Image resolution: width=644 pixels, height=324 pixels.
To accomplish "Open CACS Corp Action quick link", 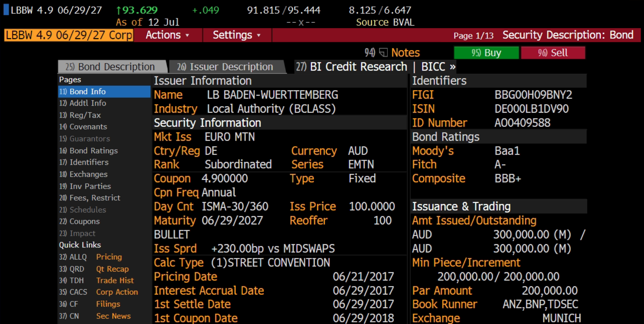I will pos(99,292).
